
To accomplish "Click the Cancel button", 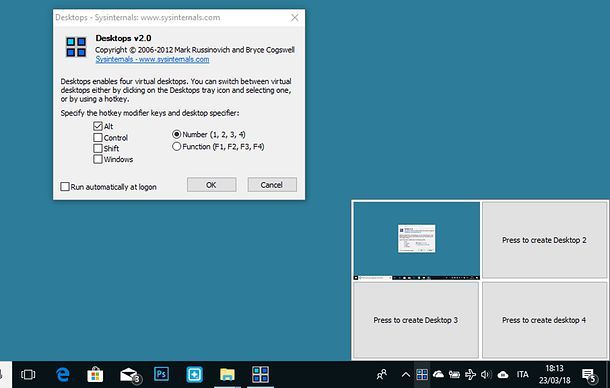I will [272, 185].
